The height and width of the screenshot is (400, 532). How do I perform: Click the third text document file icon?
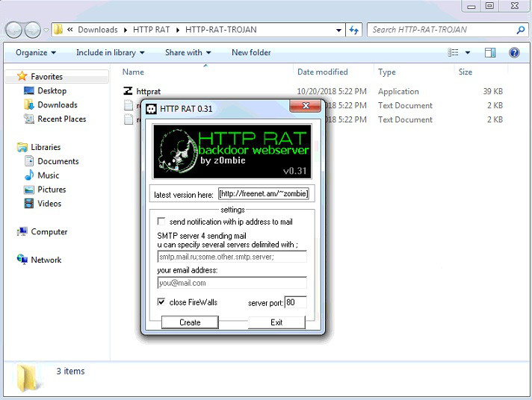coord(129,119)
